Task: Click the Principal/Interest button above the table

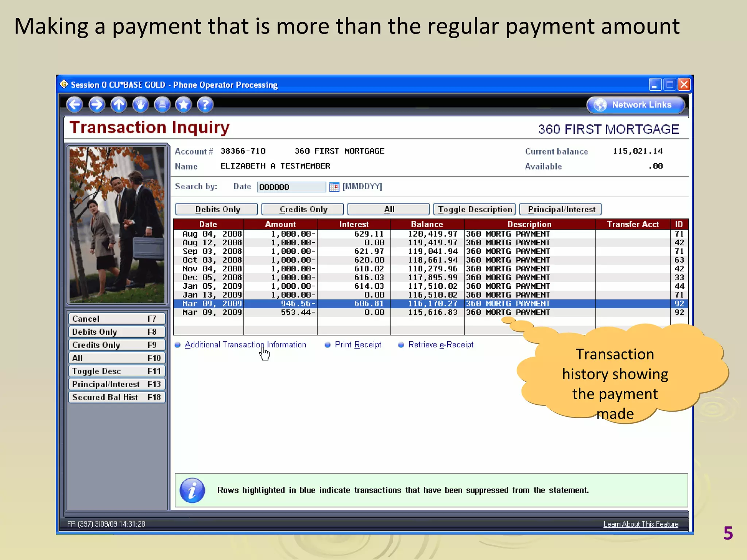Action: (x=561, y=209)
